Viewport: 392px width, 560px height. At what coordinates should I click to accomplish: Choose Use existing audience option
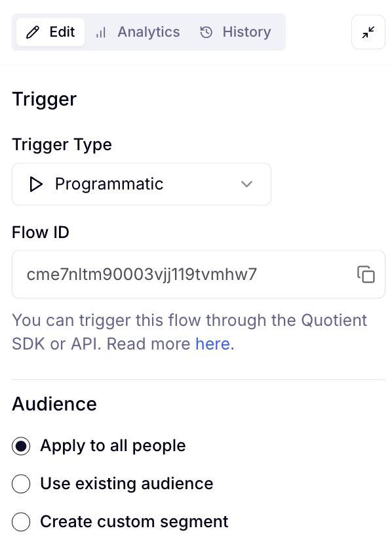pyautogui.click(x=21, y=483)
